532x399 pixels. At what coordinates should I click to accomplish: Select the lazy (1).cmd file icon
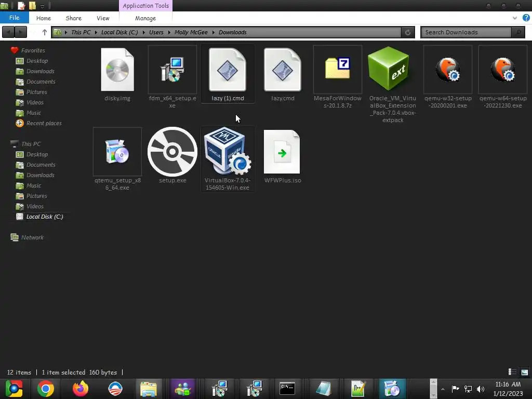(228, 70)
